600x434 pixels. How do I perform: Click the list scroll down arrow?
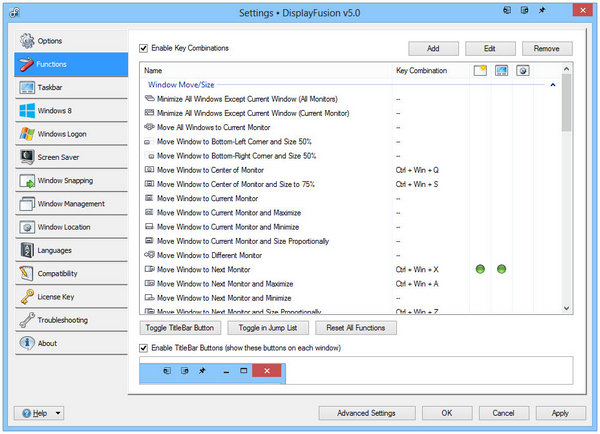tap(567, 308)
